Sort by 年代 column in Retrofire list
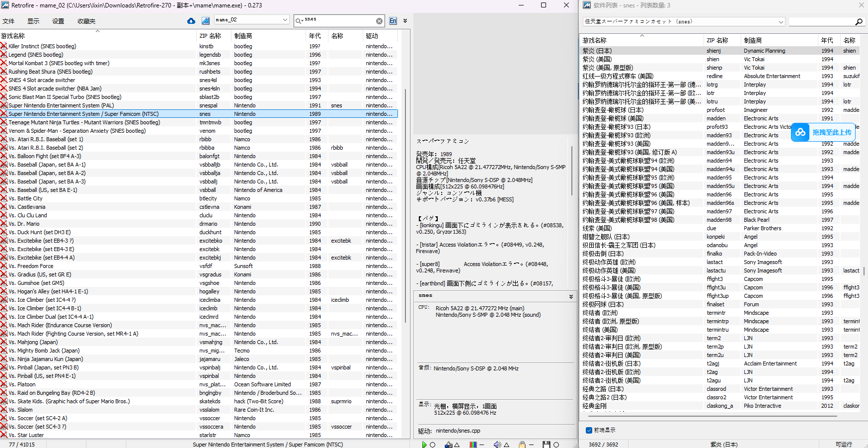 [317, 36]
